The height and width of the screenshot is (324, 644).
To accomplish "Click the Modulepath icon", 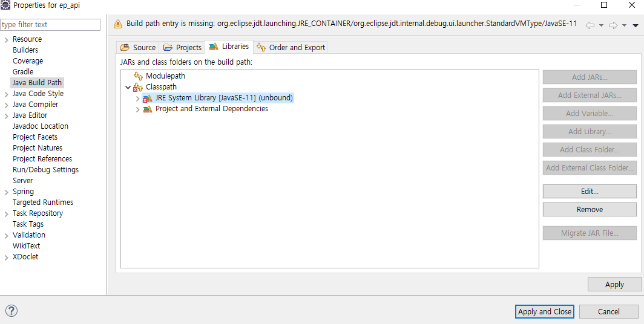I will (x=139, y=76).
